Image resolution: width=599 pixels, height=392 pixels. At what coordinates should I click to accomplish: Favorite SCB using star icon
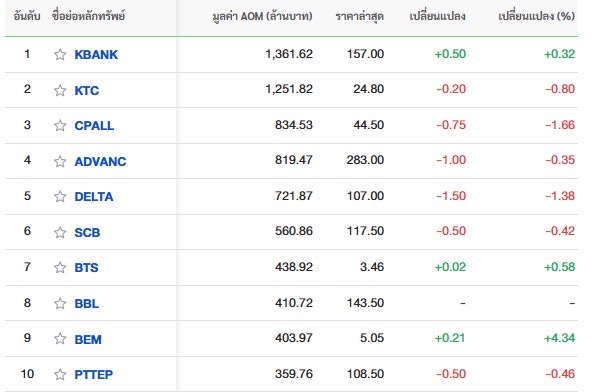tap(60, 232)
